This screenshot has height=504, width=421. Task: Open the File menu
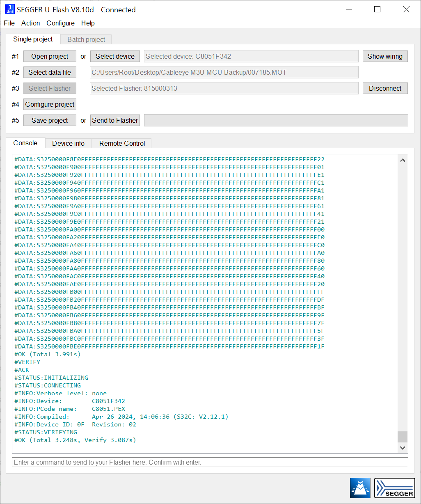[x=9, y=23]
